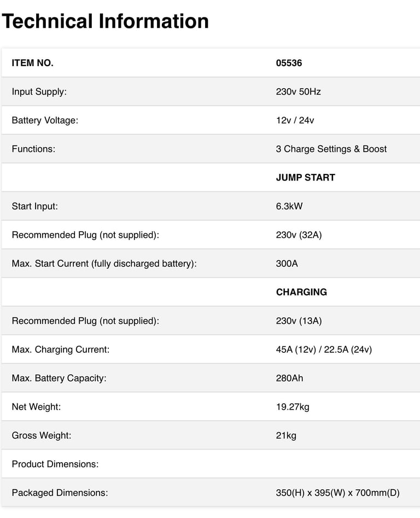Click the 230v 50Hz value
The image size is (420, 518).
click(298, 91)
